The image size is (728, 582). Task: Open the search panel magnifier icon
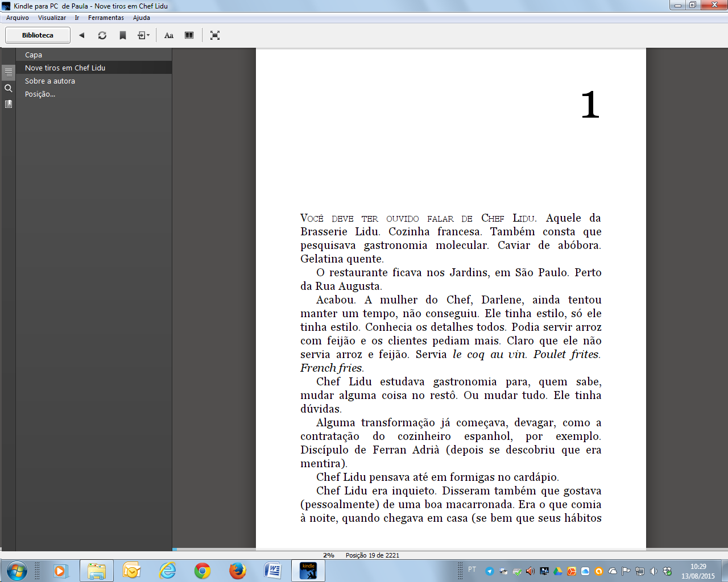coord(9,89)
